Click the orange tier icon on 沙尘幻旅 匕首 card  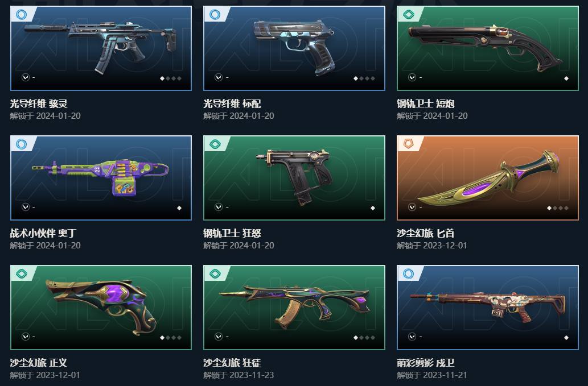(408, 144)
